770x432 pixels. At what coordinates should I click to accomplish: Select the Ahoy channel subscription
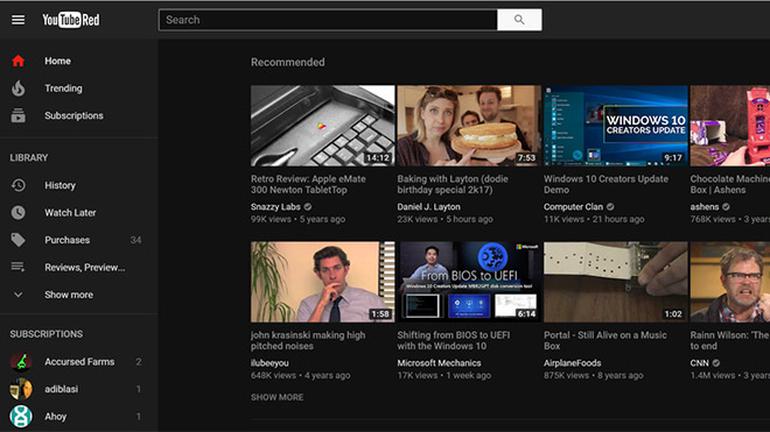click(55, 416)
